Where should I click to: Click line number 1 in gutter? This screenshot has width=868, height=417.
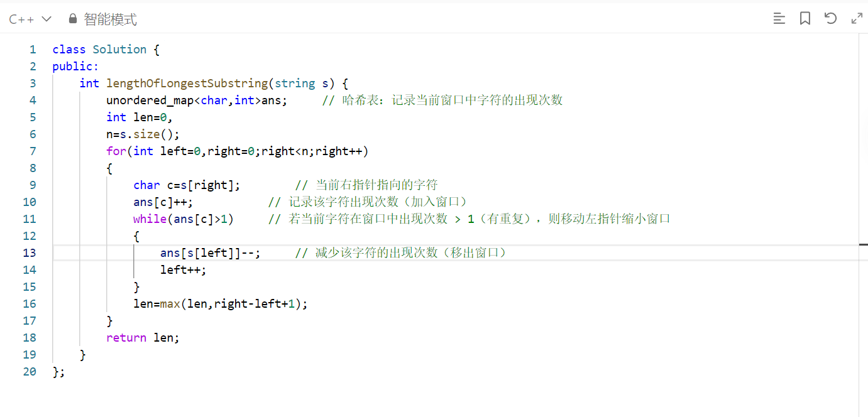(33, 50)
